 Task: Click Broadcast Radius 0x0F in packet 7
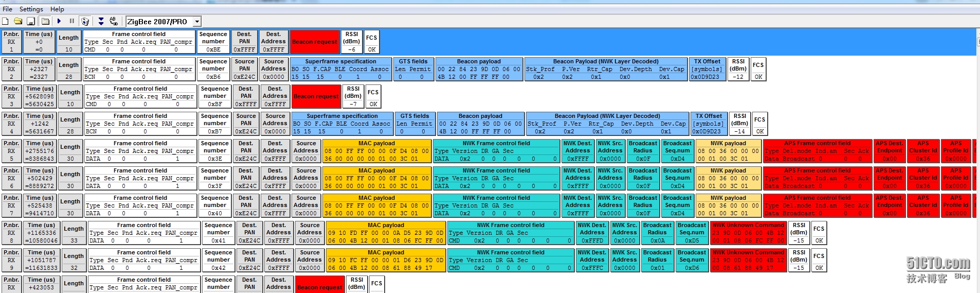tap(643, 205)
